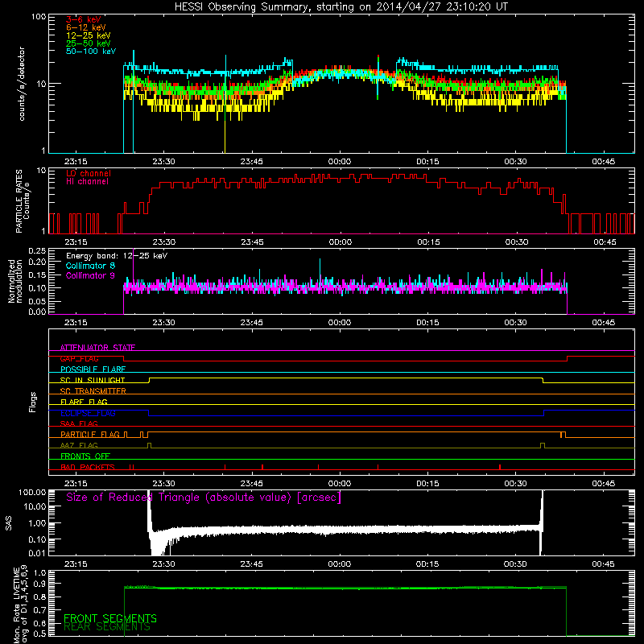This screenshot has height=644, width=644.
Task: Click the FRONTS_OFF flag label
Action: (x=85, y=456)
